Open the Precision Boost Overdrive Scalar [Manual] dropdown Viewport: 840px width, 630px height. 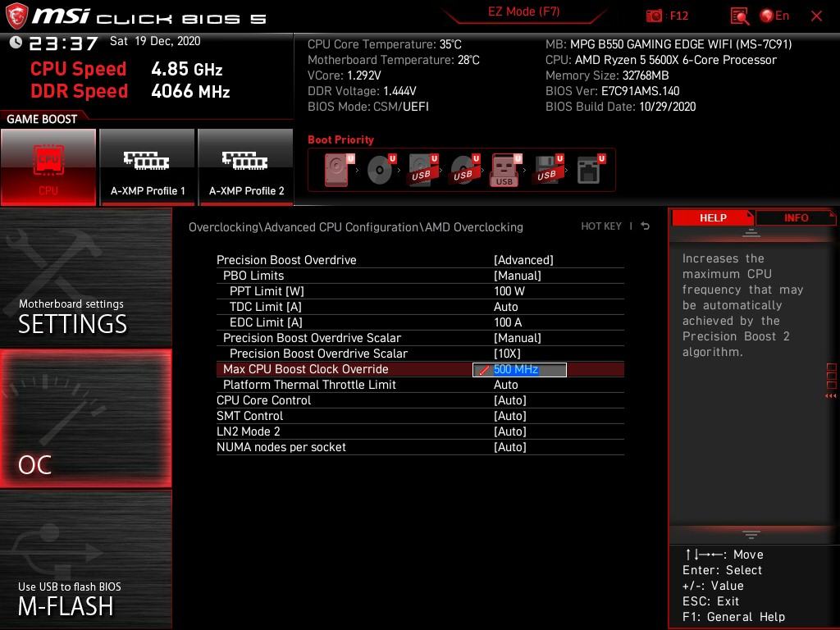(x=517, y=338)
